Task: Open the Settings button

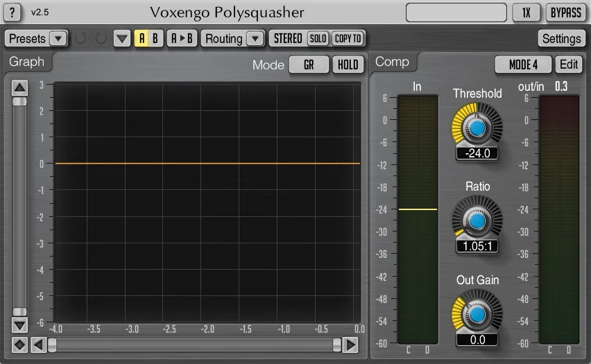Action: coord(561,38)
